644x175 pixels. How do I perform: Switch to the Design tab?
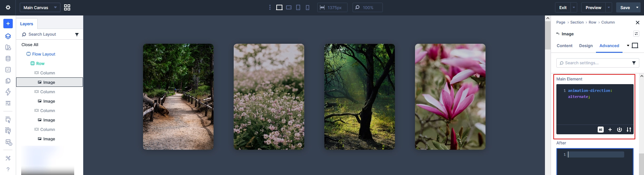coord(586,46)
